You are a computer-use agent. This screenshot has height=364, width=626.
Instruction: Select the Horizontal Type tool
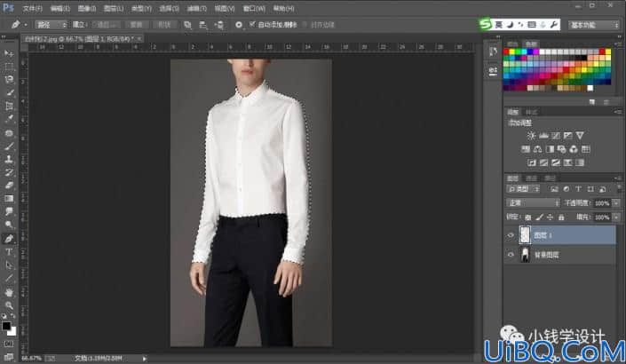(9, 252)
